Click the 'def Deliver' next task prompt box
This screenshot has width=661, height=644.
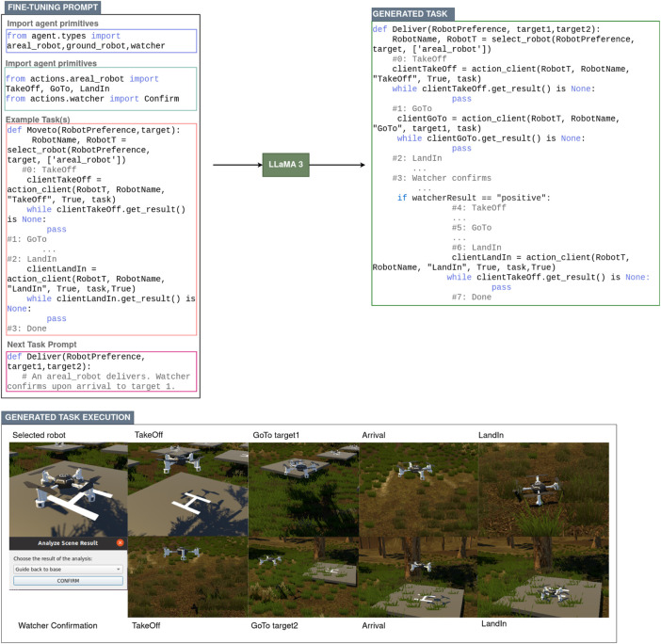(101, 371)
